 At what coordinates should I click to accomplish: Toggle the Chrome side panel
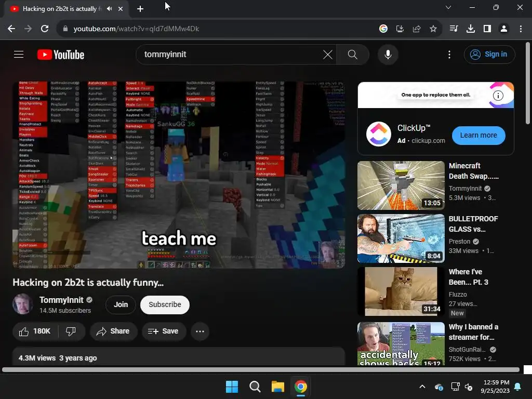pos(487,29)
